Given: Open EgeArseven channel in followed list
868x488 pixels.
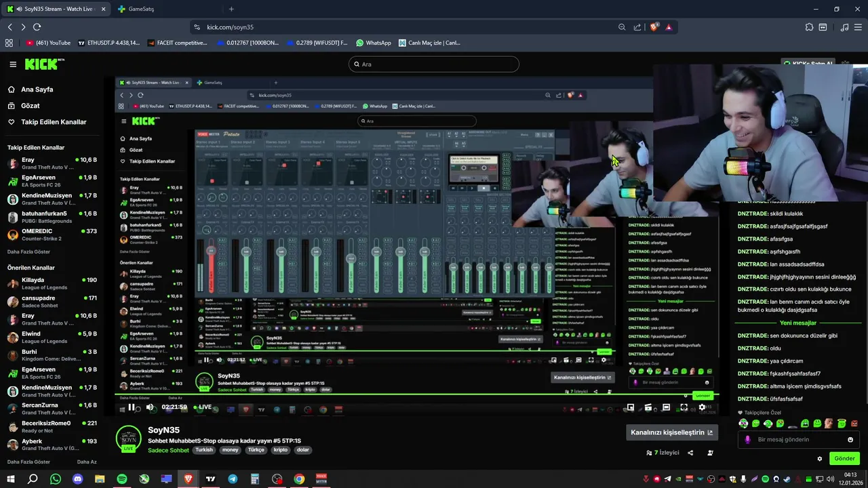Looking at the screenshot, I should (x=52, y=181).
